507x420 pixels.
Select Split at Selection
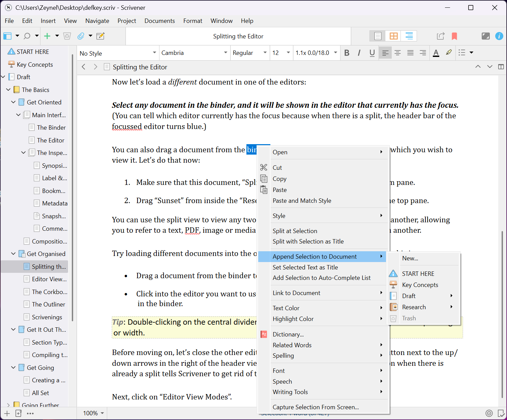(323, 231)
